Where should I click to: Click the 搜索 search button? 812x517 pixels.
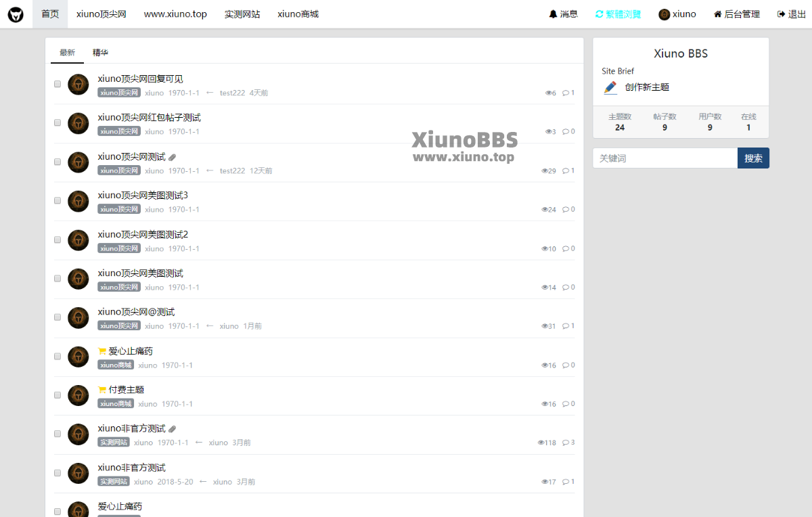753,158
